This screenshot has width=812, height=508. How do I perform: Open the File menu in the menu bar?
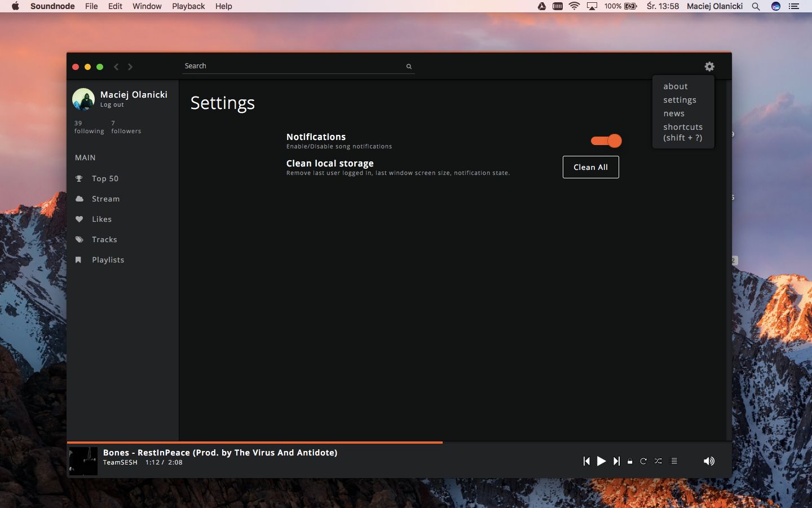point(91,6)
